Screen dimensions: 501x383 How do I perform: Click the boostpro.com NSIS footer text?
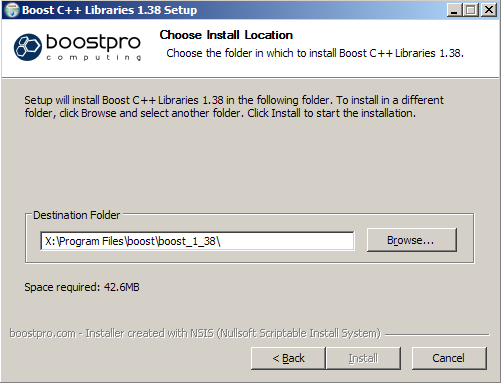[x=195, y=333]
